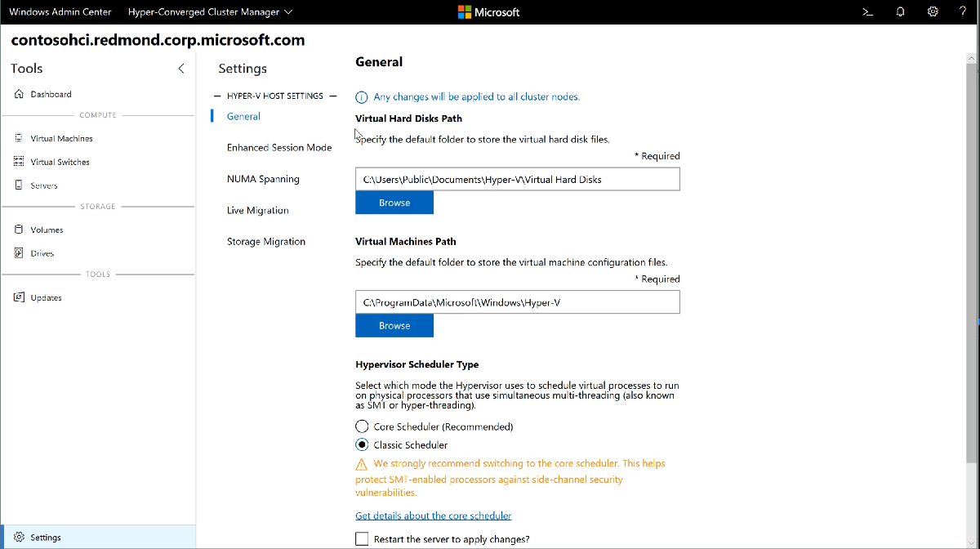Click Browse under Virtual Hard Disks Path
Image resolution: width=980 pixels, height=549 pixels.
coord(394,202)
